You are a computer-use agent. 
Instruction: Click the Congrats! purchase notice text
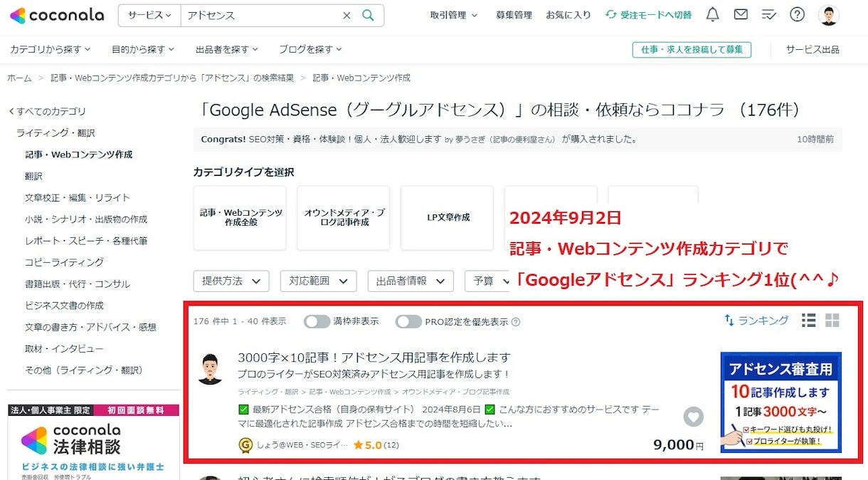click(419, 139)
